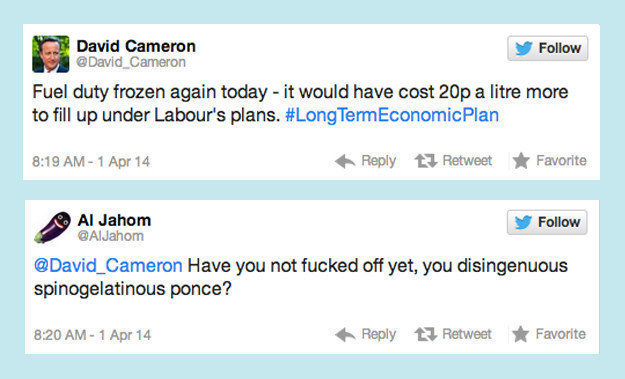Image resolution: width=625 pixels, height=379 pixels.
Task: Open the 8:19 AM - 1 Apr 14 timestamp
Action: tap(91, 161)
